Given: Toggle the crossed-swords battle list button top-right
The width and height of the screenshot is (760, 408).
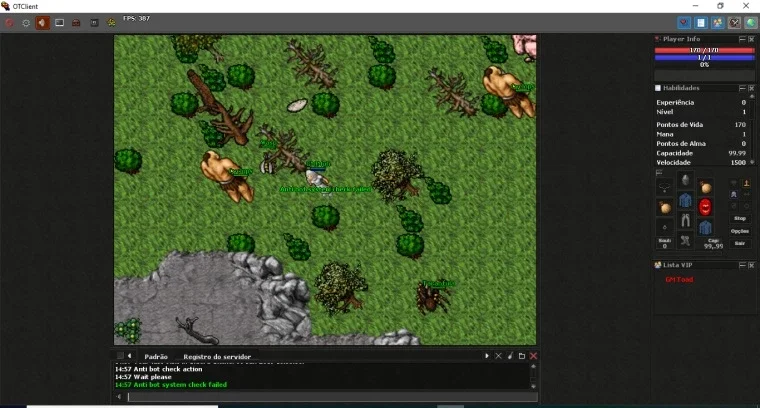Looking at the screenshot, I should [x=734, y=22].
